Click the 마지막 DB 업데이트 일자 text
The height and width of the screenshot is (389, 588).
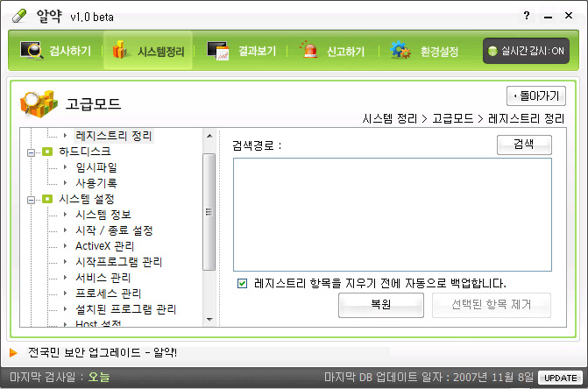(429, 377)
